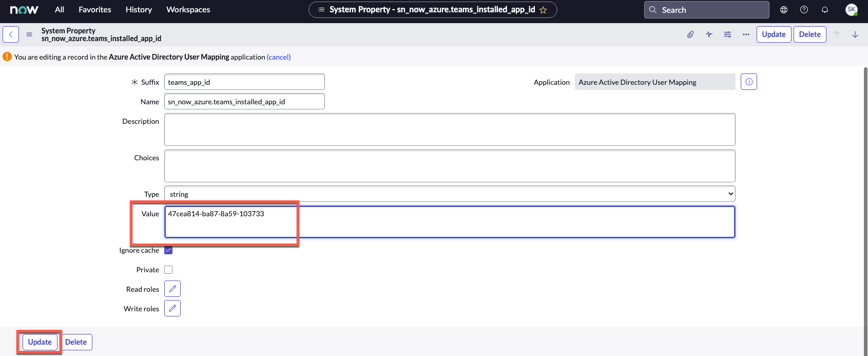Open the form context hamburger menu
This screenshot has width=868, height=356.
tap(29, 34)
